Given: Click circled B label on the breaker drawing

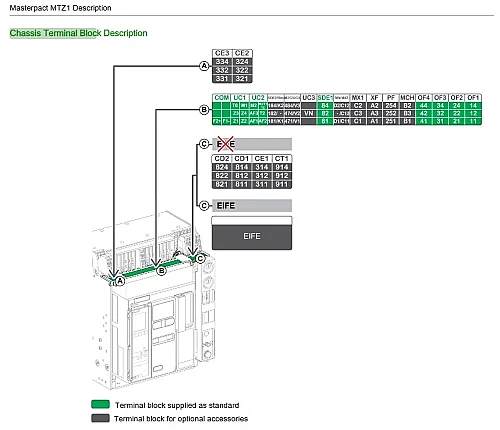Looking at the screenshot, I should pyautogui.click(x=161, y=271).
